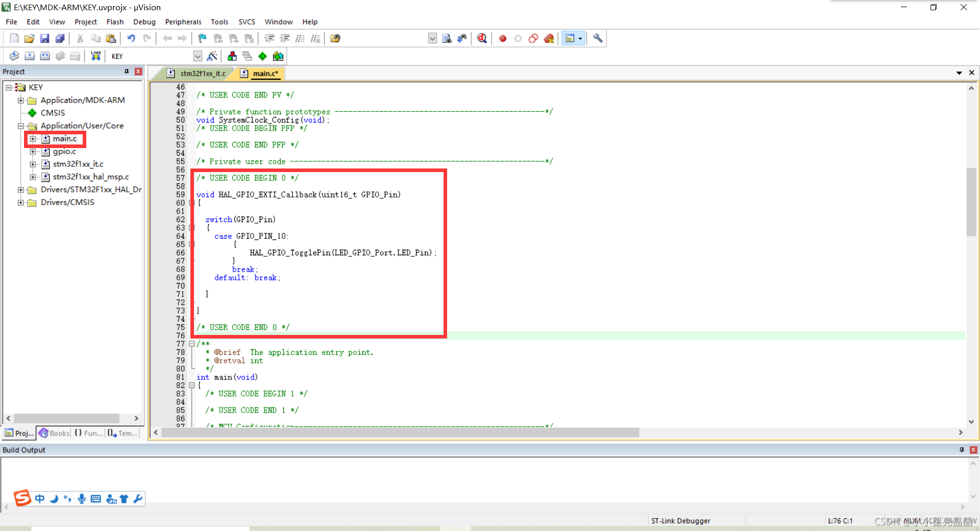
Task: Open Options for Target magic wand icon
Action: click(212, 56)
